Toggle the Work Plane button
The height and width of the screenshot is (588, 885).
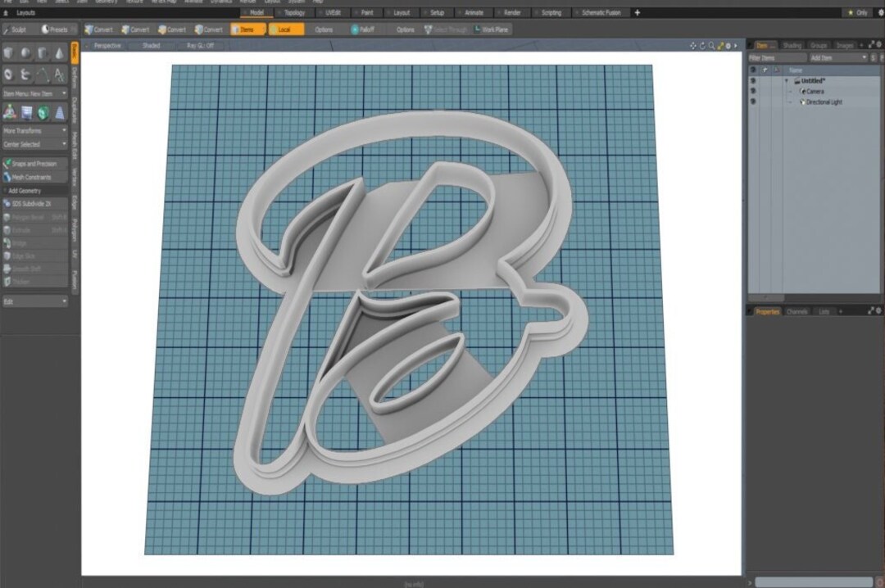(491, 29)
